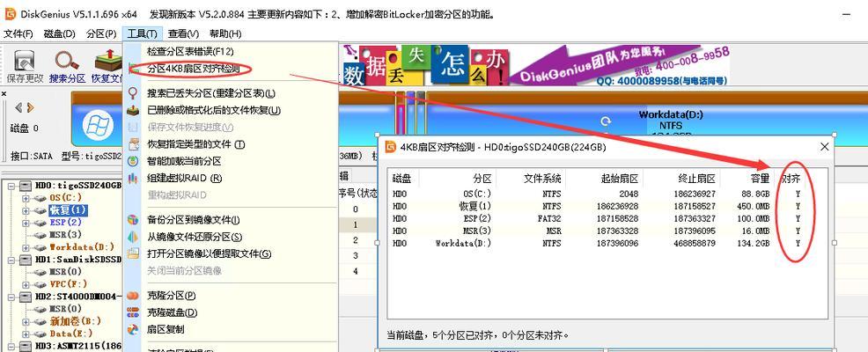Click the 对齐 column header in dialog

click(x=791, y=179)
